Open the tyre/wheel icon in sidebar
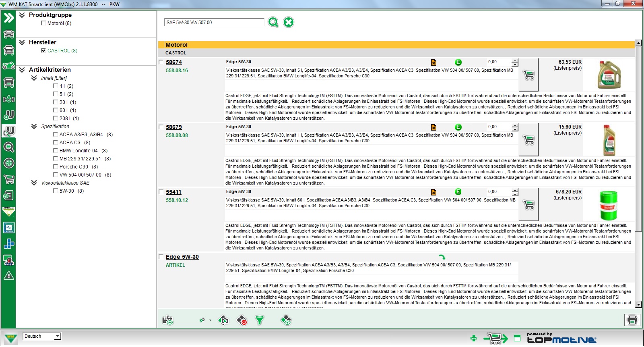The width and height of the screenshot is (644, 347). 9,163
